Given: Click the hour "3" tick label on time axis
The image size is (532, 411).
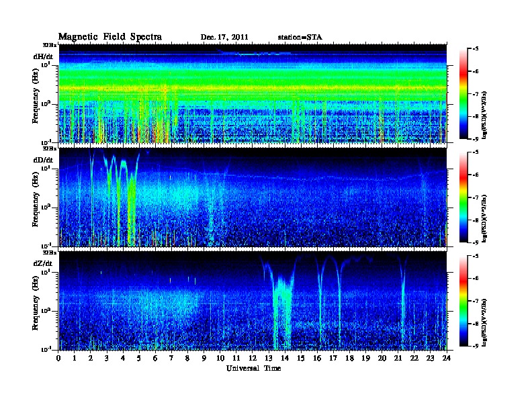Looking at the screenshot, I should [107, 358].
